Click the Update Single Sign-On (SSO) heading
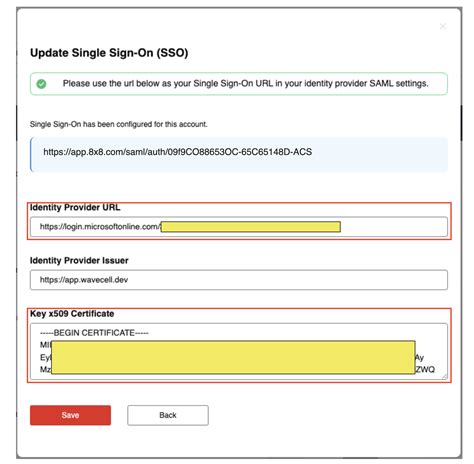Image resolution: width=474 pixels, height=464 pixels. point(109,53)
